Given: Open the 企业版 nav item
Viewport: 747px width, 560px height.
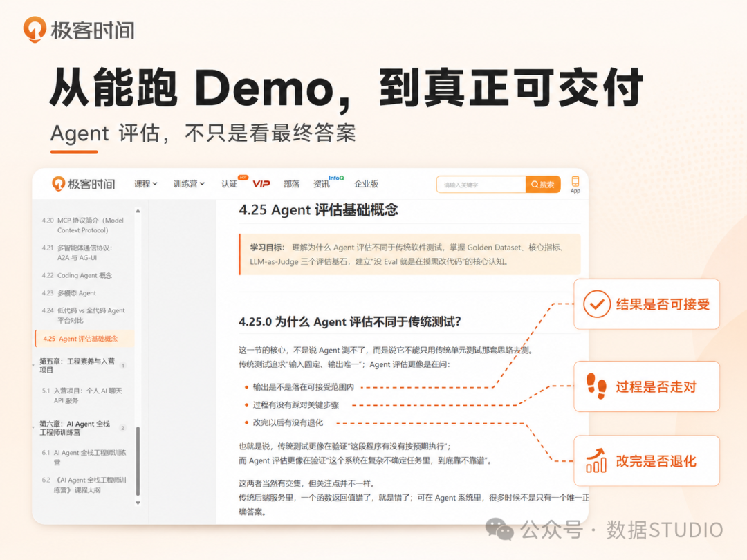Looking at the screenshot, I should coord(366,184).
